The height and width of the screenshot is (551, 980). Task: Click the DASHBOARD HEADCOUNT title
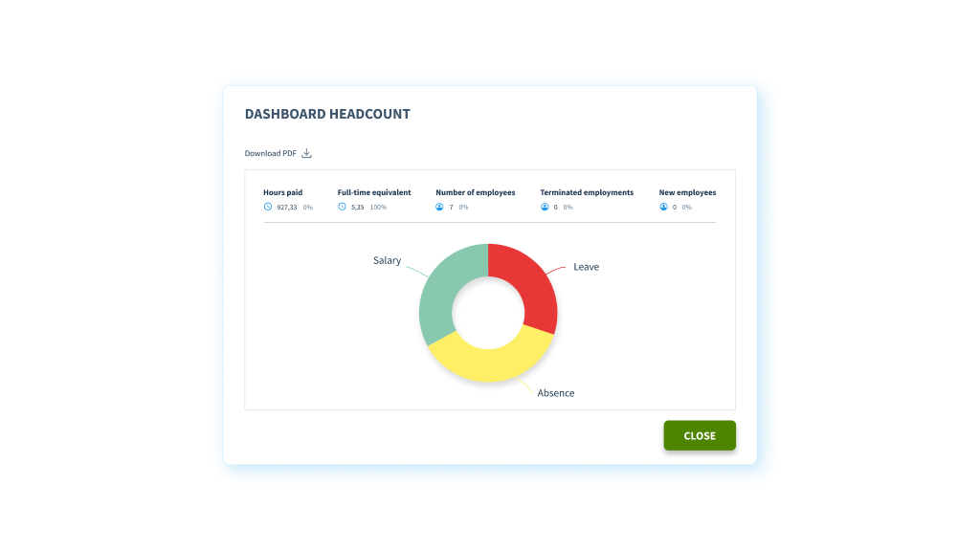(x=327, y=114)
